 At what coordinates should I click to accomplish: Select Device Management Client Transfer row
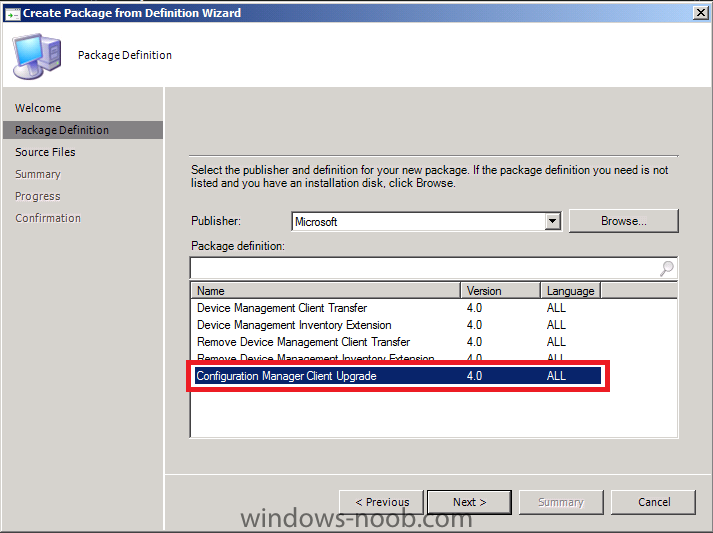point(398,308)
